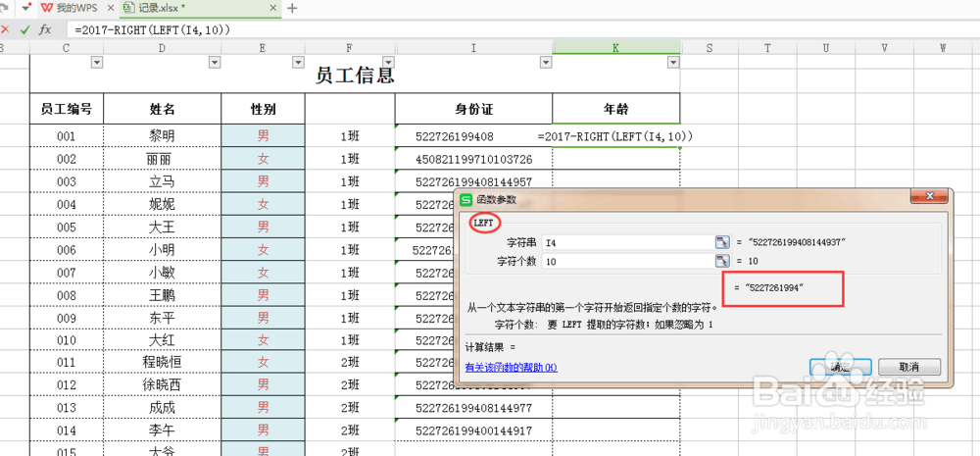Select the 2班 cell in 成成's row
Viewport: 980px width, 456px height.
click(x=350, y=408)
